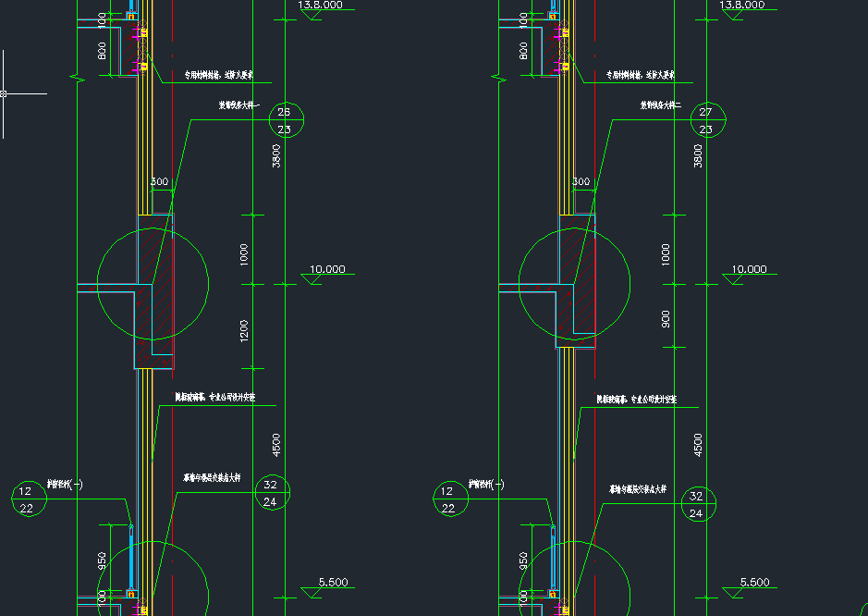Select the 26/23 detail callout bubble

(287, 120)
